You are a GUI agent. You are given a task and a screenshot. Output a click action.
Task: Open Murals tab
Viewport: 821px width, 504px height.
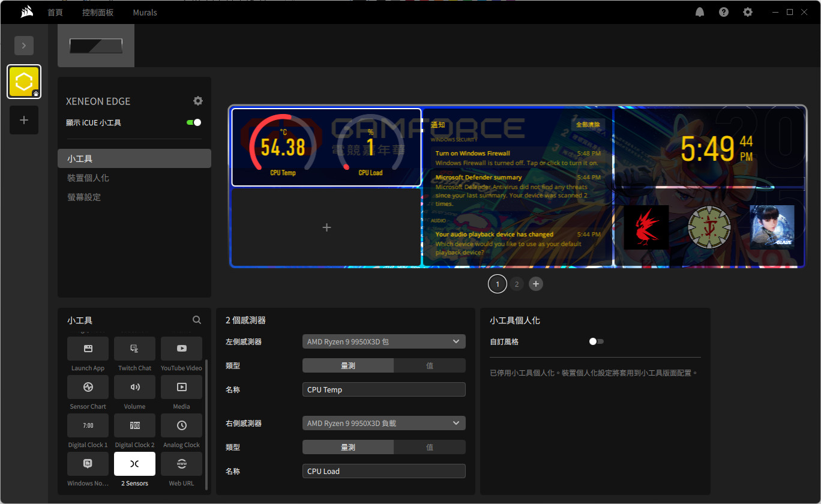point(145,12)
